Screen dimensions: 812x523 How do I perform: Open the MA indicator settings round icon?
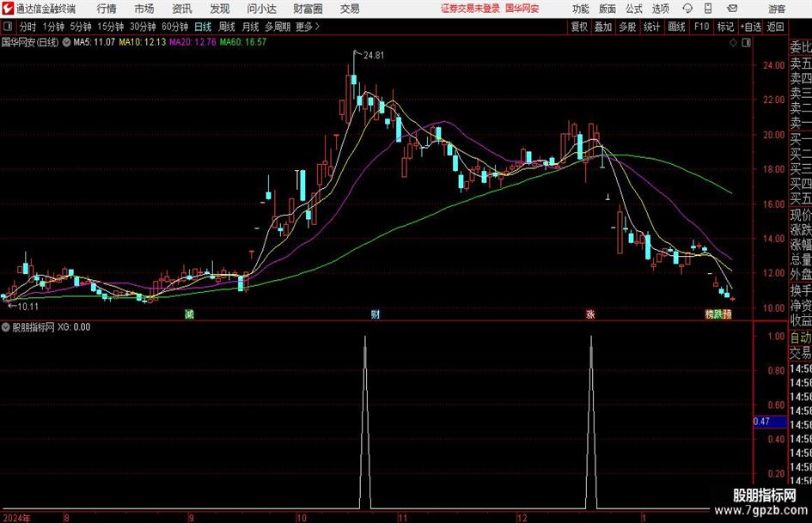[x=66, y=42]
